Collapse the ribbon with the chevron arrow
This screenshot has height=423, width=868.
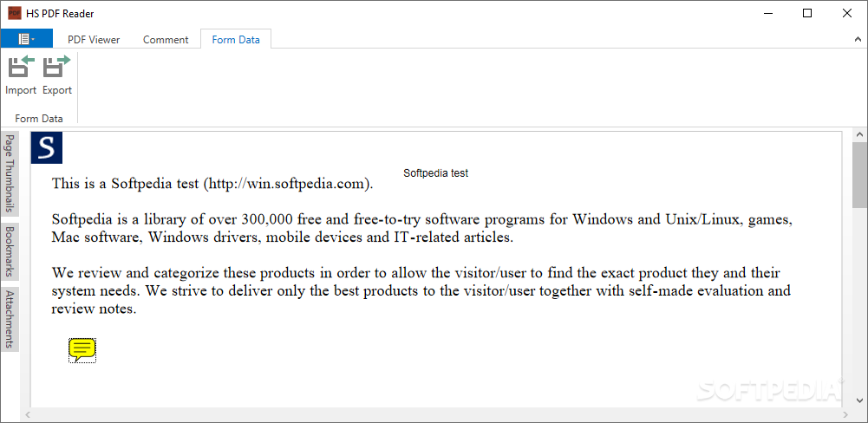click(858, 39)
